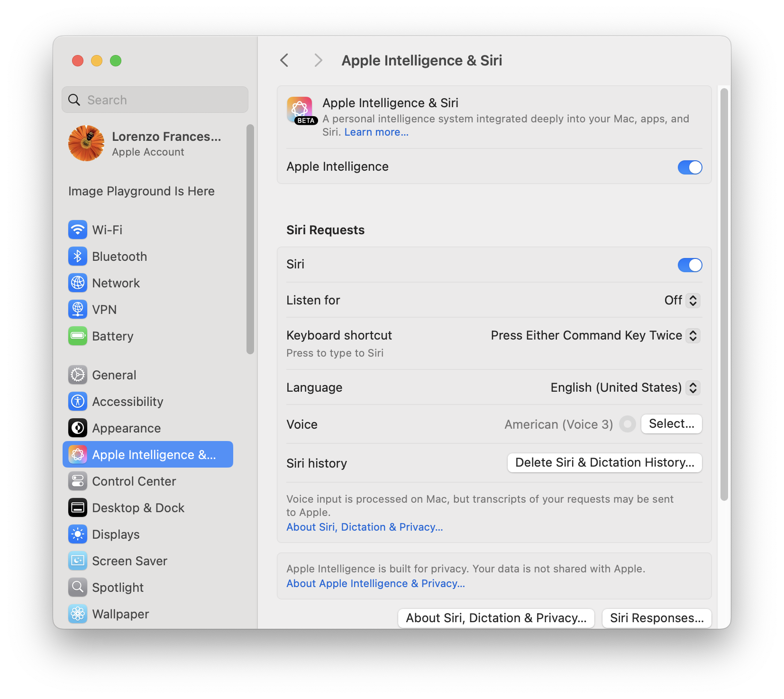
Task: Open Battery settings icon
Action: click(x=78, y=336)
